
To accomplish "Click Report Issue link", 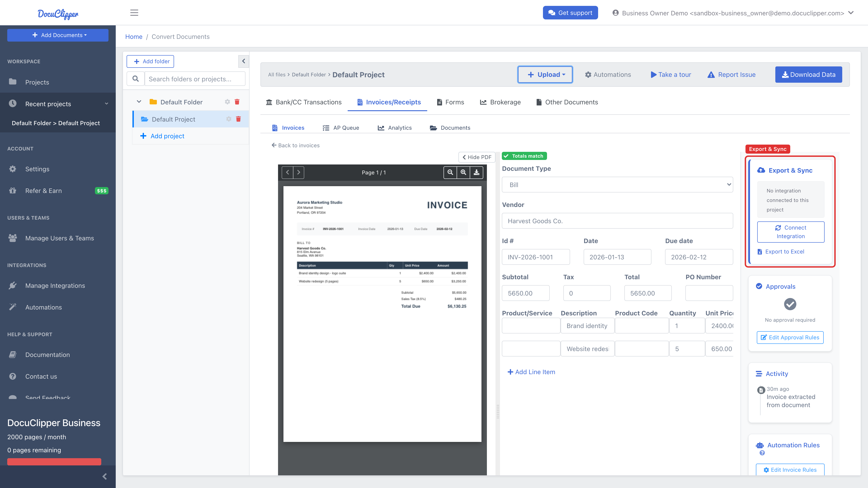I will click(x=731, y=74).
